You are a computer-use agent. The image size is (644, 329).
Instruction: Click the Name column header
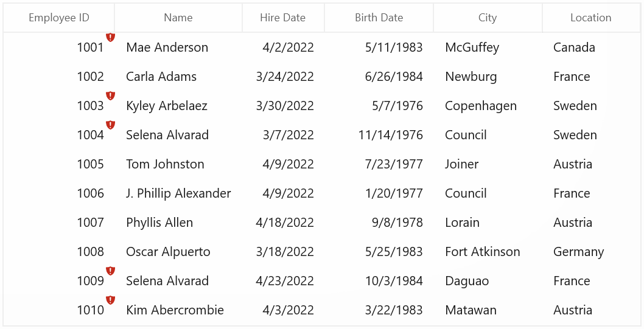[178, 18]
